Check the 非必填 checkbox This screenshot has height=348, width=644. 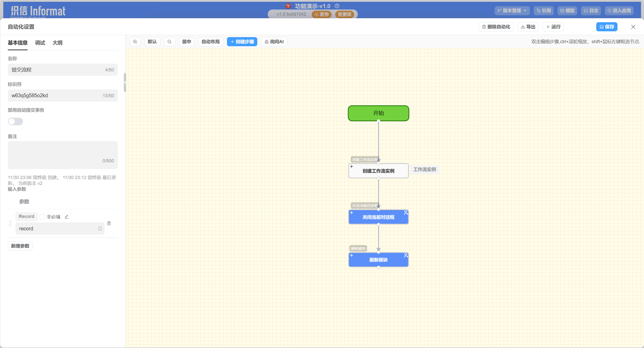tap(42, 217)
